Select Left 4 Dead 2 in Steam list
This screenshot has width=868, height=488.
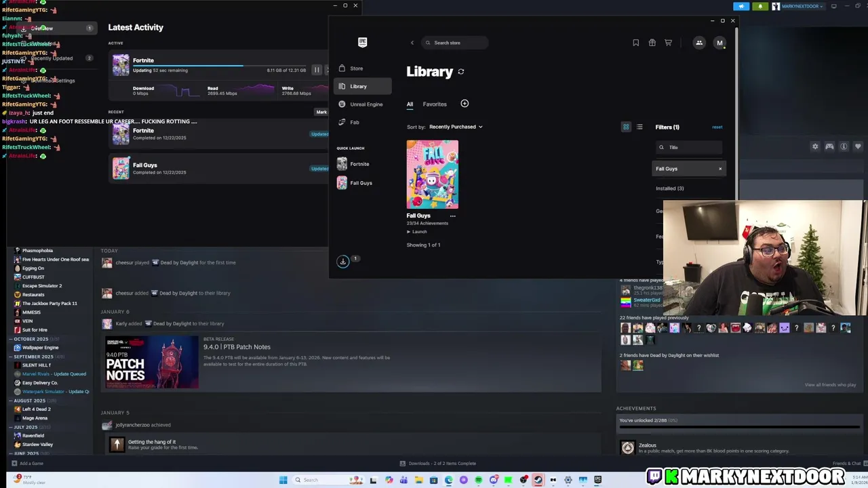[x=36, y=409]
